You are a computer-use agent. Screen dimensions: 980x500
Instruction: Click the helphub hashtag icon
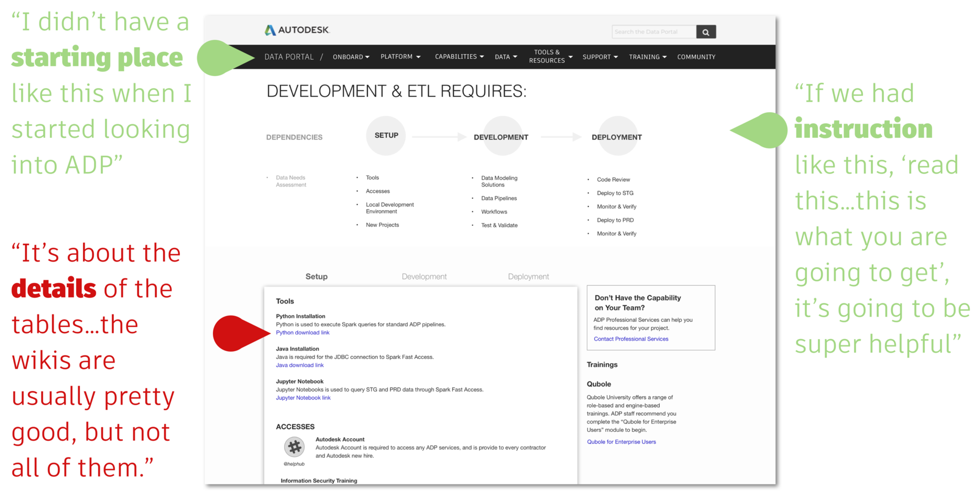coord(294,447)
